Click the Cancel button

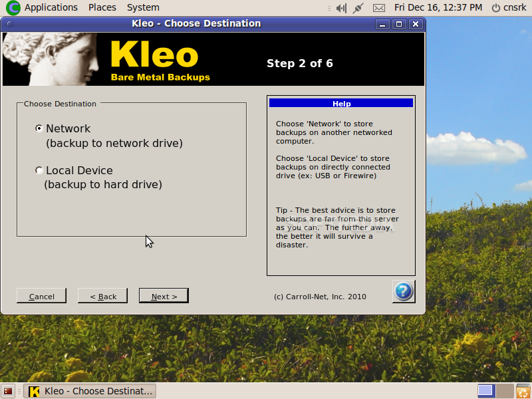tap(41, 296)
